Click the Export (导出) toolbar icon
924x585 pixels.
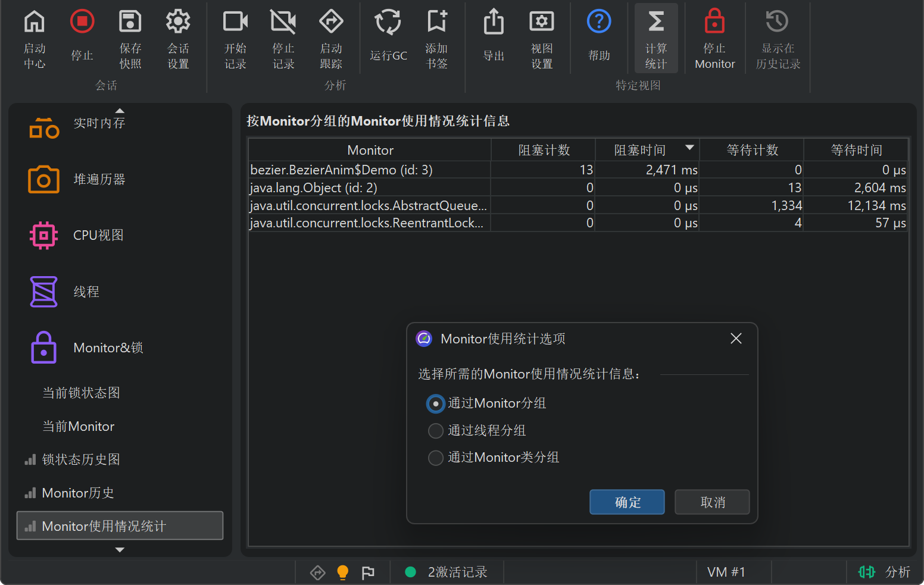493,23
